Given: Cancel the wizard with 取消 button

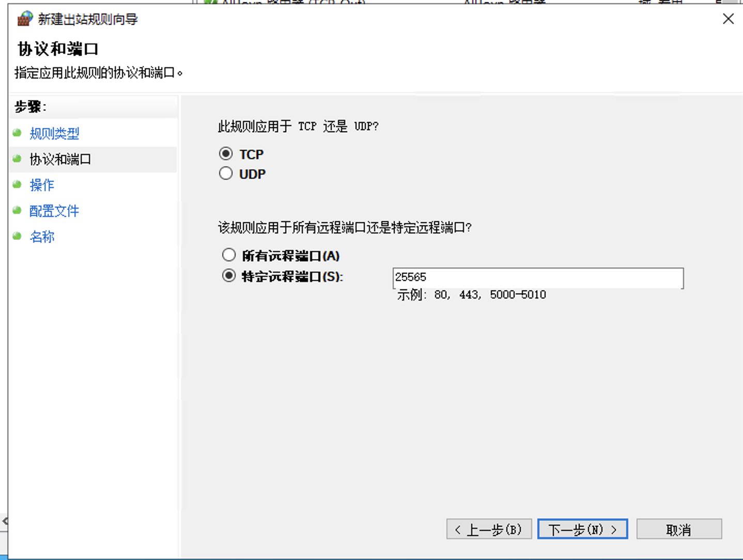Looking at the screenshot, I should point(679,530).
